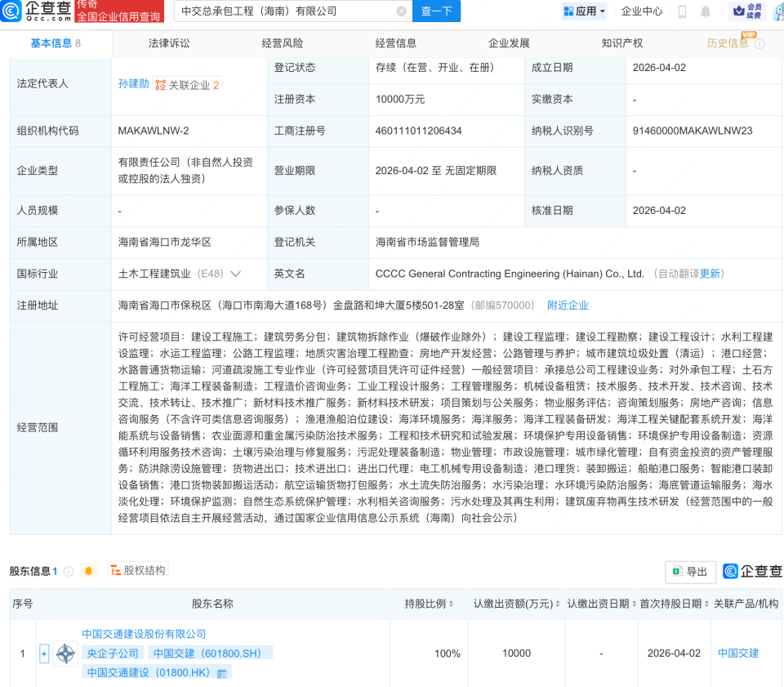The width and height of the screenshot is (784, 687).
Task: Click the mobile phone icon in top bar
Action: [683, 11]
